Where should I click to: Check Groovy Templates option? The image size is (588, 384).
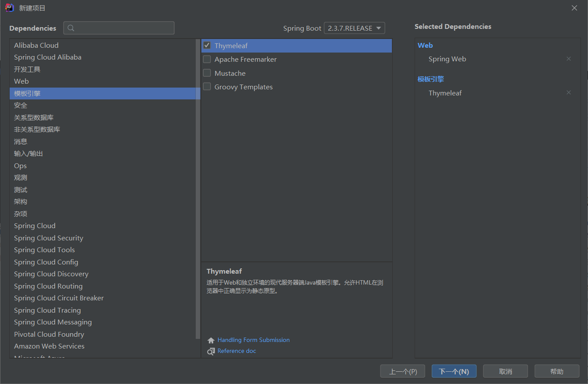tap(207, 87)
